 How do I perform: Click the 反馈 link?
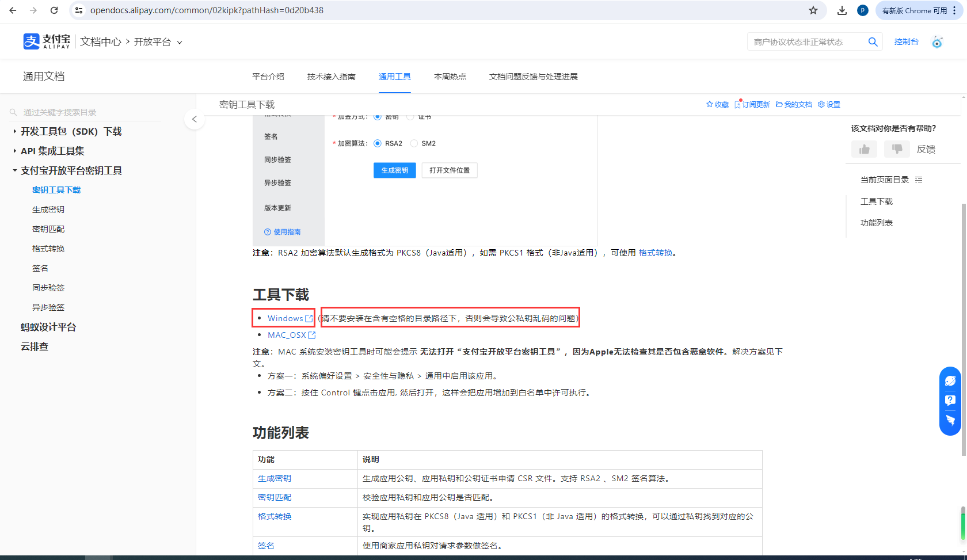[x=926, y=149]
